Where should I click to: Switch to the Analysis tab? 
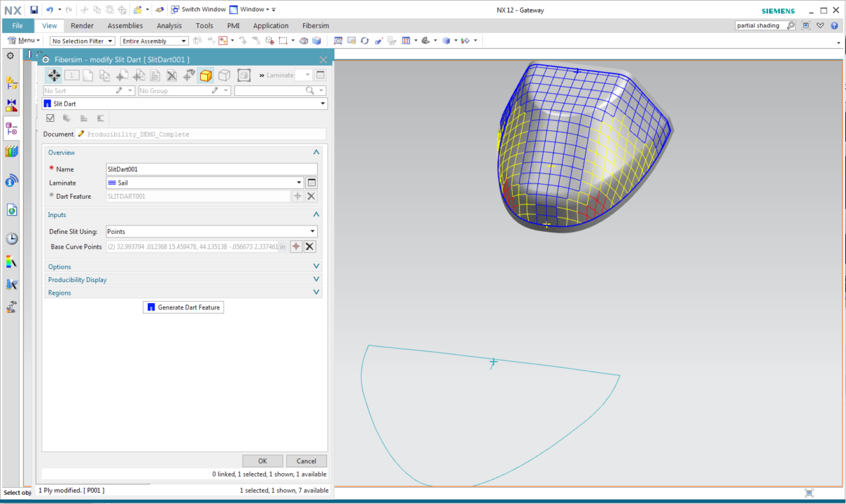pos(169,25)
